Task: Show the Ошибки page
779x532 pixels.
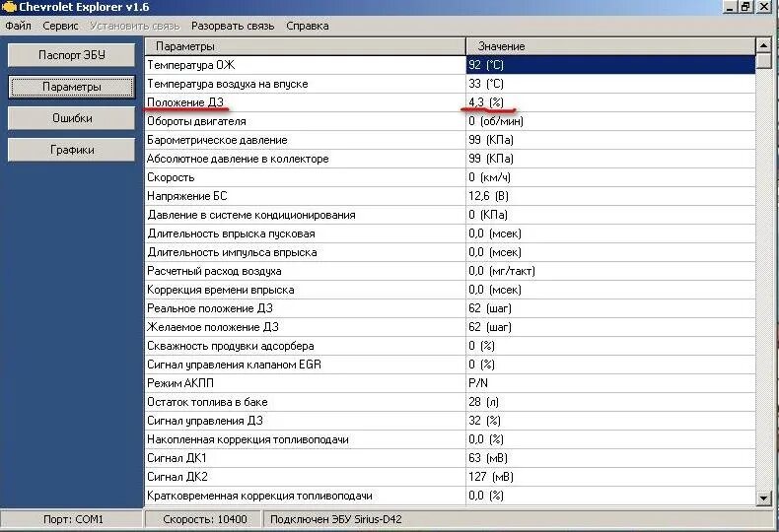Action: coord(72,118)
